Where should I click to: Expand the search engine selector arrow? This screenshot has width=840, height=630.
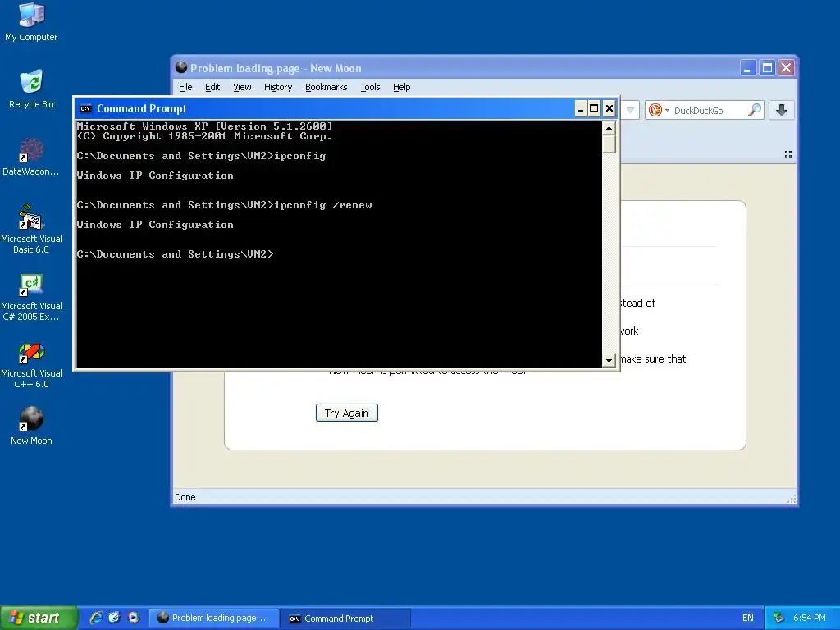[668, 111]
